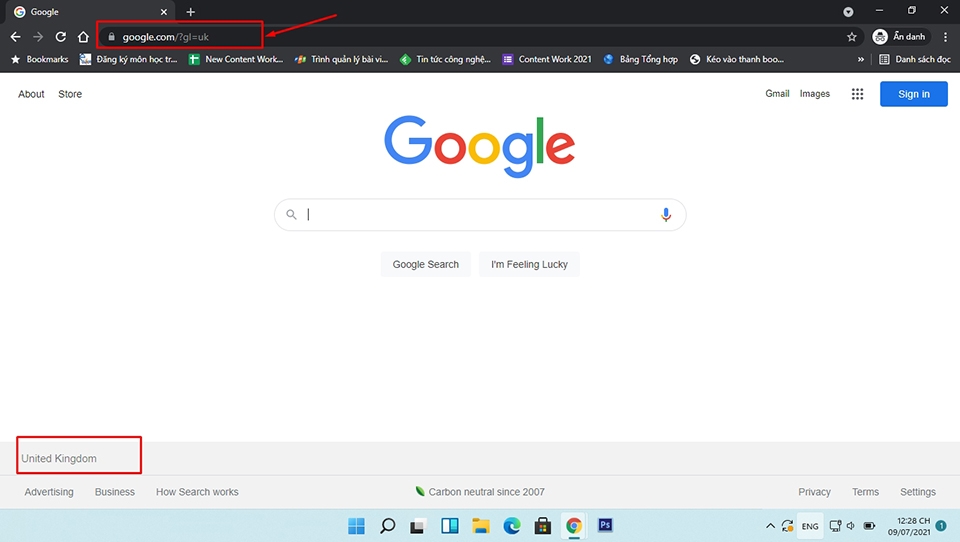Switch the ENG input language

810,526
